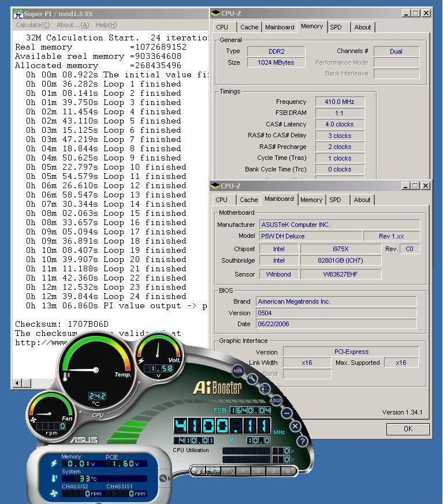Screen dimensions: 443x504
Task: Open the Help menu in Super PI
Action: [x=106, y=25]
